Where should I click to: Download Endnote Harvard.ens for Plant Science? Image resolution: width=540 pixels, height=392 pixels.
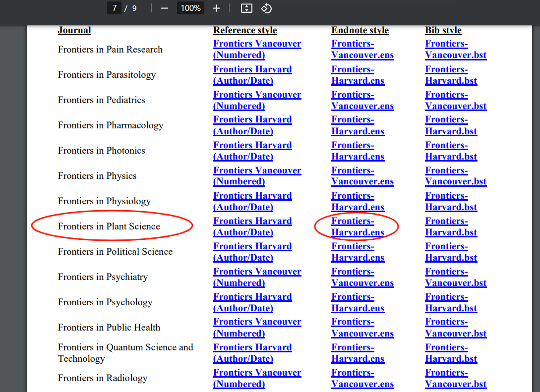pos(358,226)
